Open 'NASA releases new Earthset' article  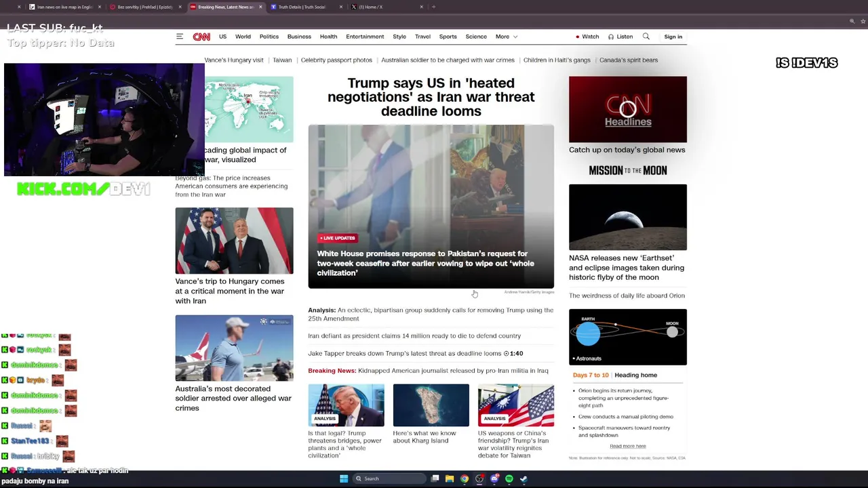627,267
